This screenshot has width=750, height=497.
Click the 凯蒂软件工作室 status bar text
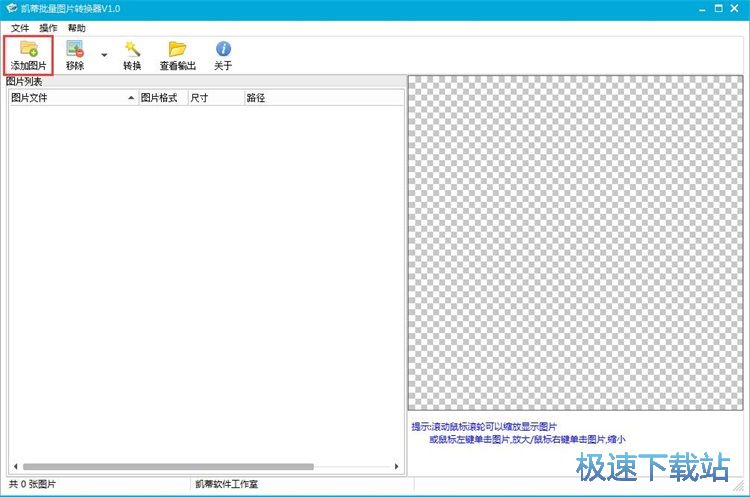226,484
